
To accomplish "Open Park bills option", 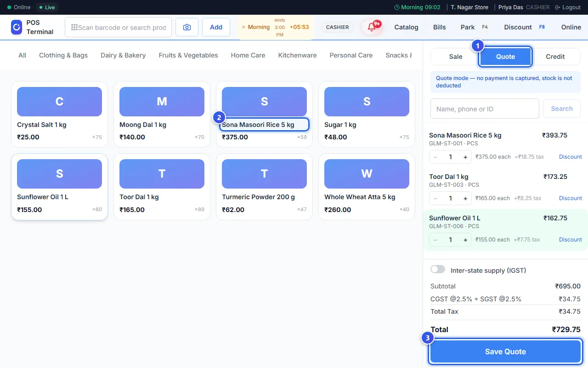I will (474, 27).
